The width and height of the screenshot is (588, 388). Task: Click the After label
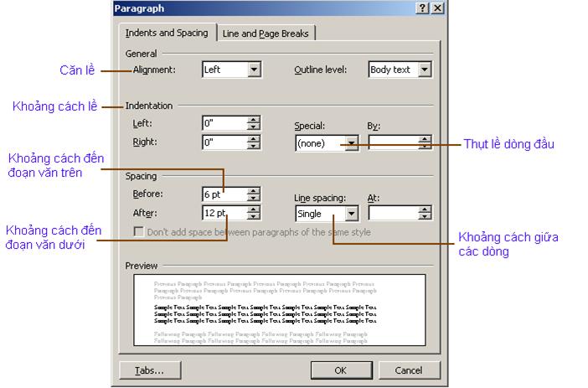145,213
